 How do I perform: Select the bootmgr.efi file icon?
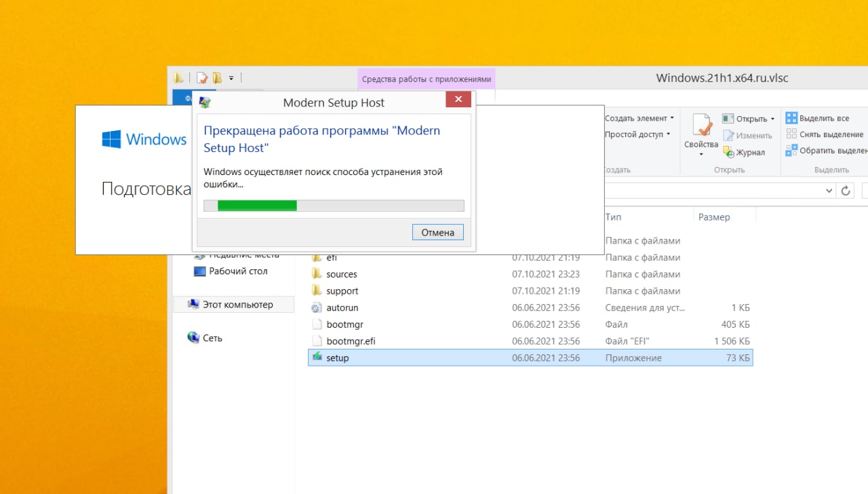(x=317, y=341)
